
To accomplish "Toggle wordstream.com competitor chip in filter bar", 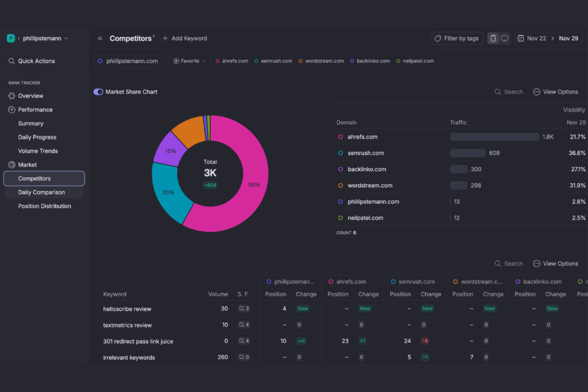I will [321, 61].
